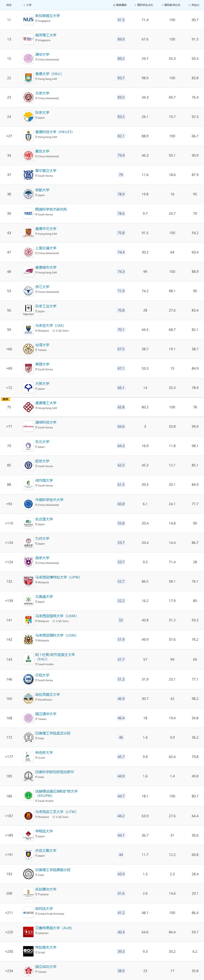Sort by 师生比 column header
The image size is (204, 980).
[x=194, y=5]
